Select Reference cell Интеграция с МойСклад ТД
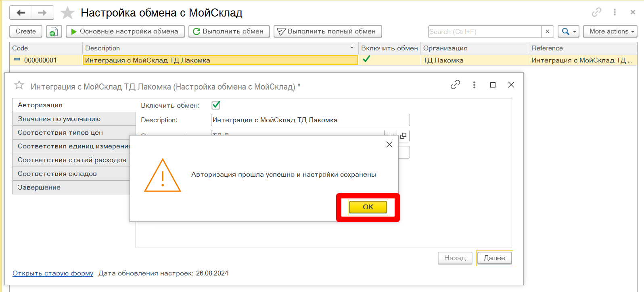 click(583, 60)
